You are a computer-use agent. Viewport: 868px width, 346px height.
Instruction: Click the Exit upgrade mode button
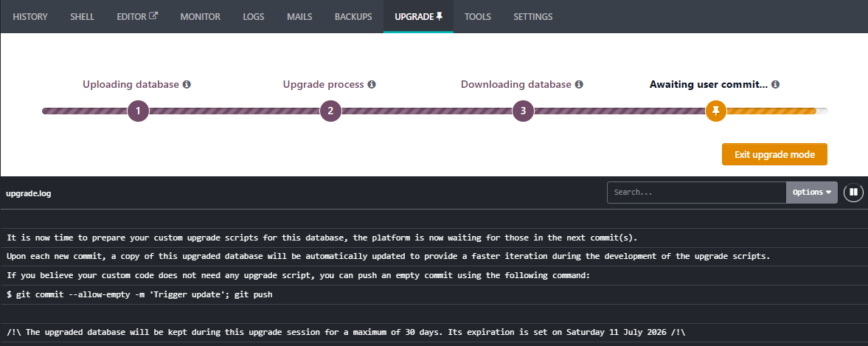pos(774,154)
